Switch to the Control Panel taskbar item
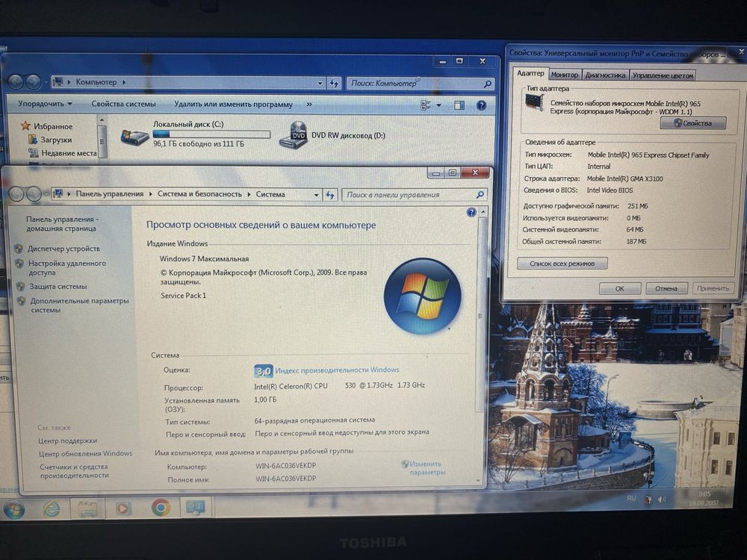This screenshot has height=560, width=747. [196, 507]
